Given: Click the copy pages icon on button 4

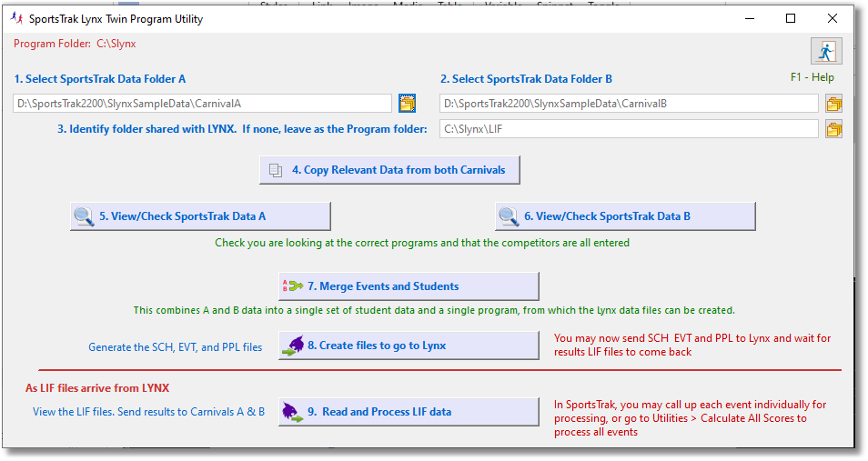Looking at the screenshot, I should (x=276, y=170).
